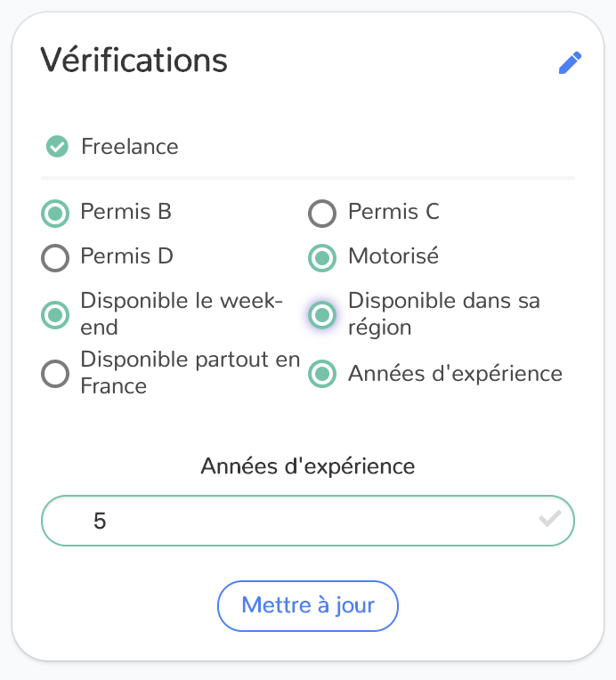Enable the Permis D radio button
The height and width of the screenshot is (680, 616).
[55, 258]
